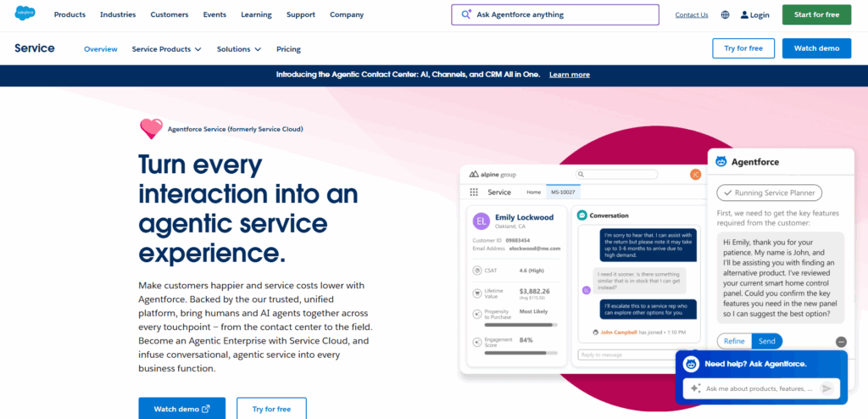
Task: Click the Ask Agentforce anything search field
Action: [555, 15]
